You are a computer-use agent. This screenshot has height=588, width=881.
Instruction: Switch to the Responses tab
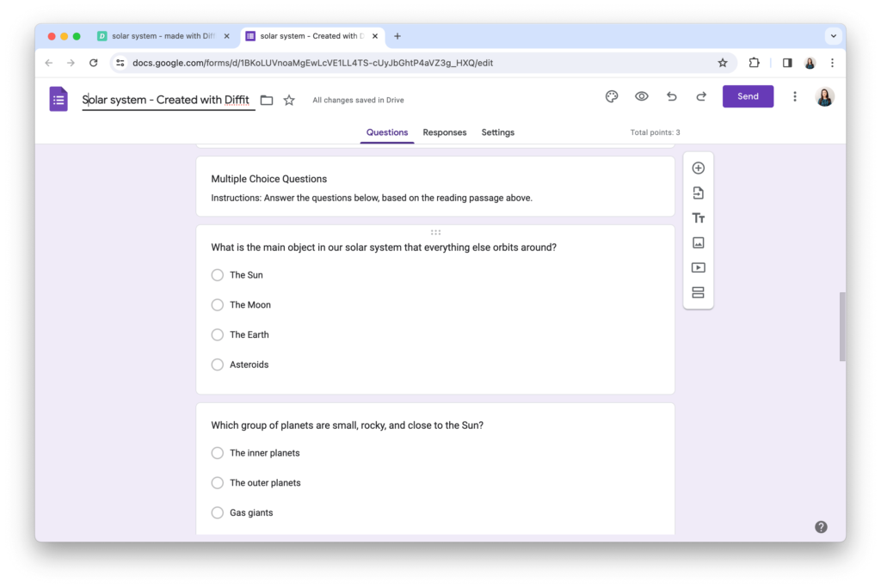click(x=445, y=132)
